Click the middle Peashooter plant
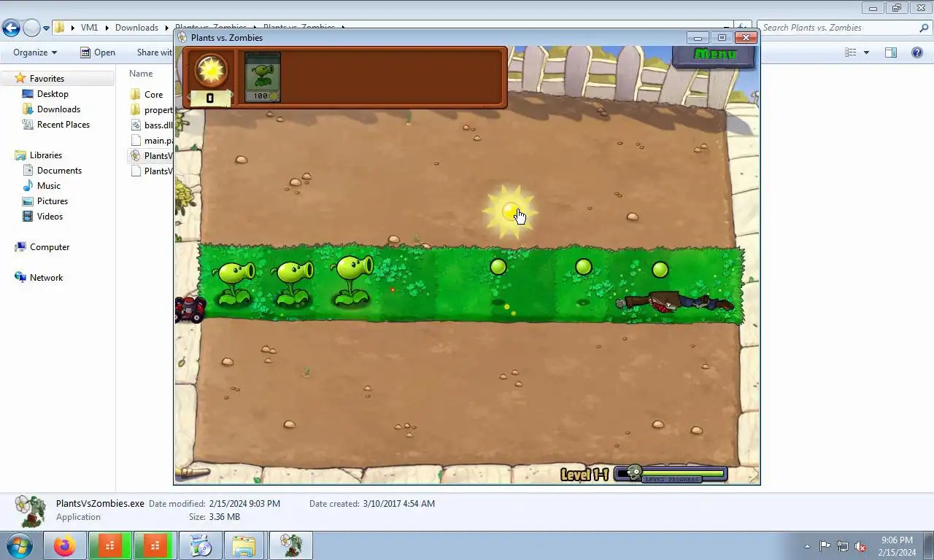 point(293,283)
